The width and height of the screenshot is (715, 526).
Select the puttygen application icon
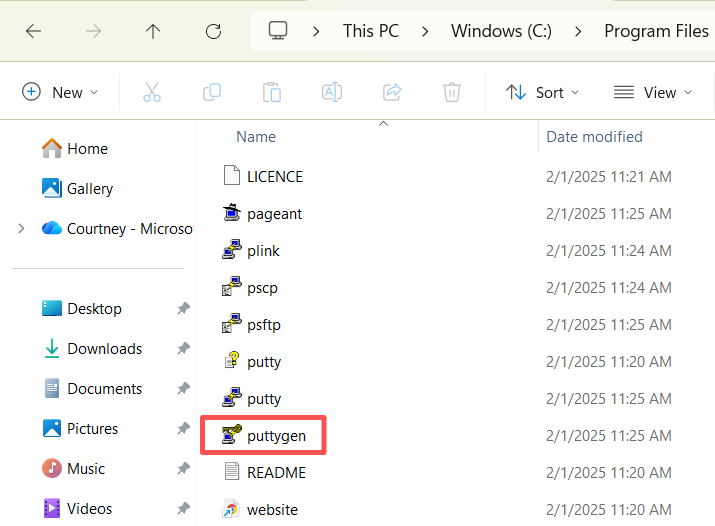(x=232, y=435)
